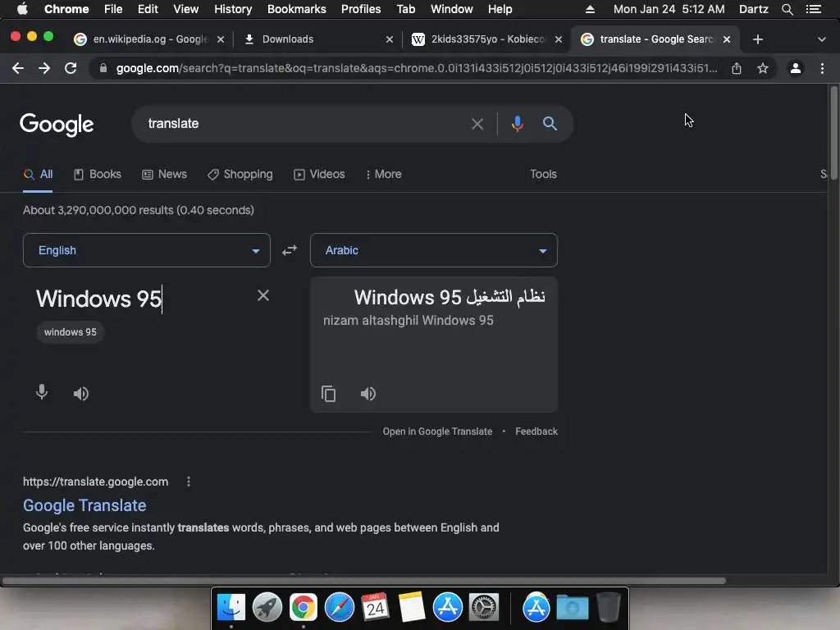Viewport: 840px width, 630px height.
Task: Copy the Arabic translation
Action: (x=328, y=394)
